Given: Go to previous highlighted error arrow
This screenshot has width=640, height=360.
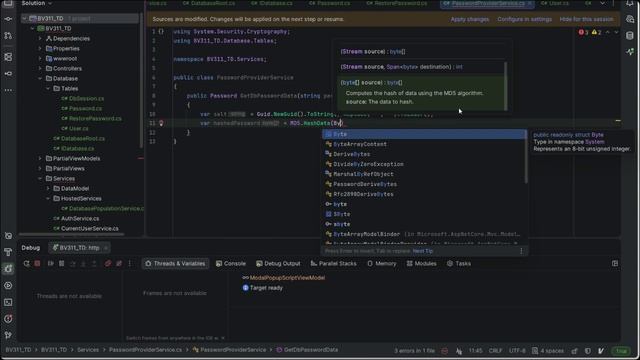Looking at the screenshot, I should tap(608, 32).
